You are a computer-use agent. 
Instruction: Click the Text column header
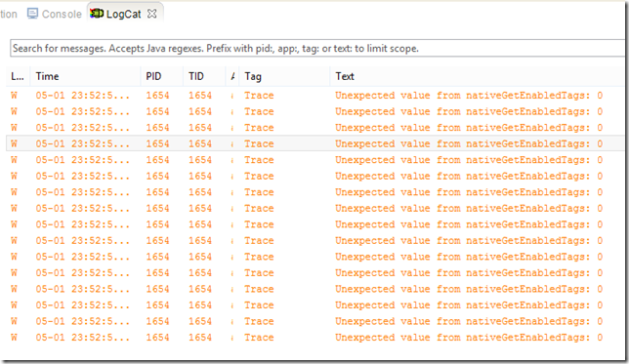pos(477,76)
